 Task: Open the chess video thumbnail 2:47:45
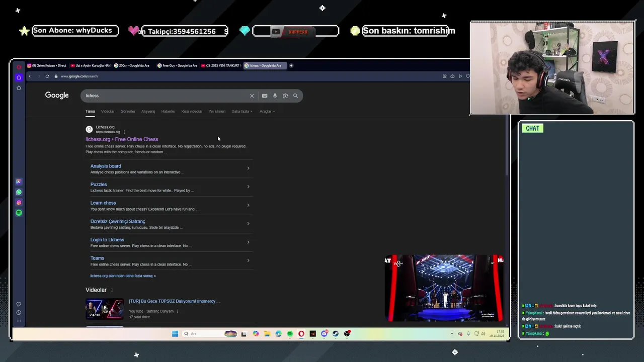tap(105, 309)
